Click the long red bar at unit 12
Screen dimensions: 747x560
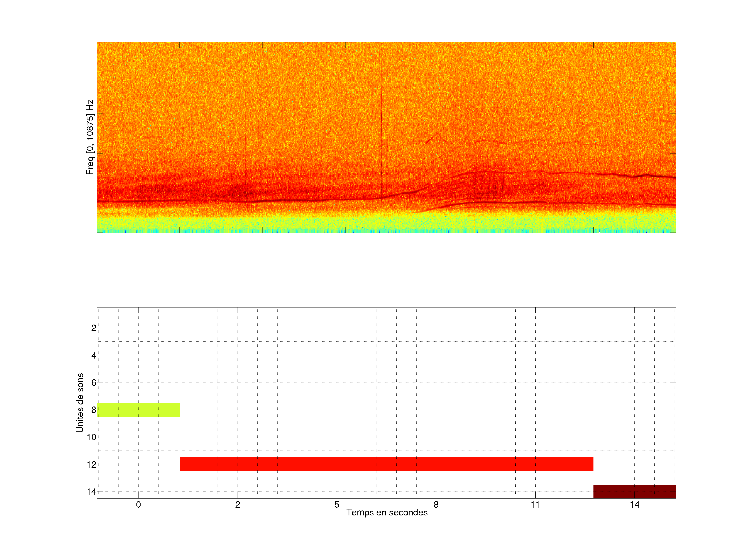pos(386,464)
